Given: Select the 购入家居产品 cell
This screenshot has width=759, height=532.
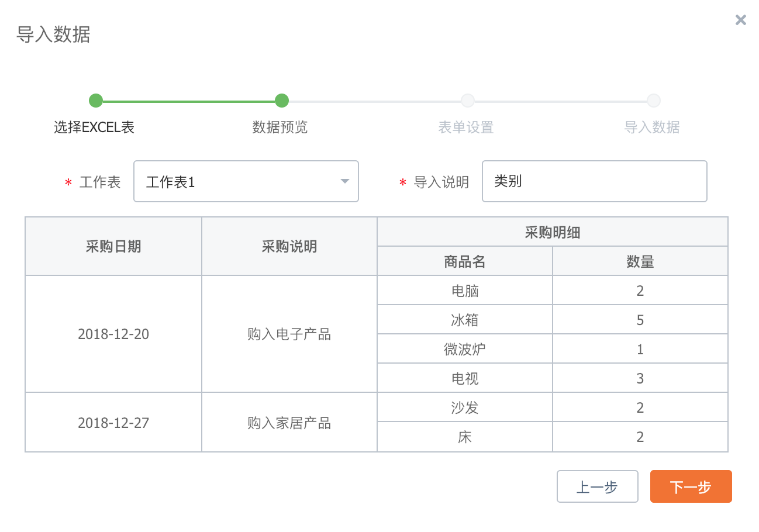Looking at the screenshot, I should (289, 423).
